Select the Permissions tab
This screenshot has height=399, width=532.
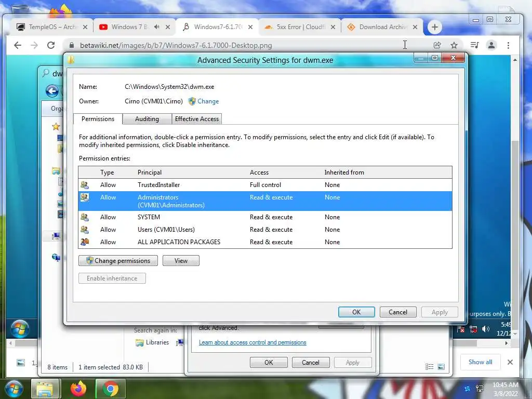(x=98, y=119)
